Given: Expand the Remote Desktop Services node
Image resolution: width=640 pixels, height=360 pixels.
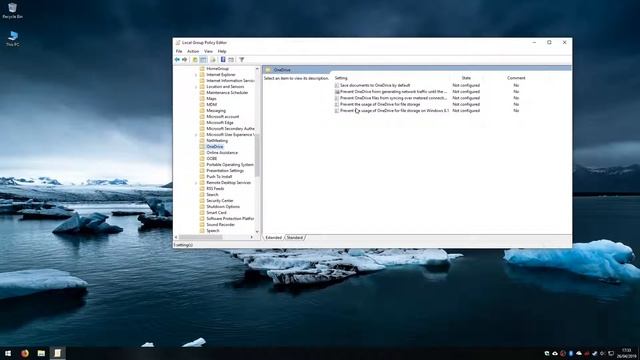Looking at the screenshot, I should click(x=196, y=183).
